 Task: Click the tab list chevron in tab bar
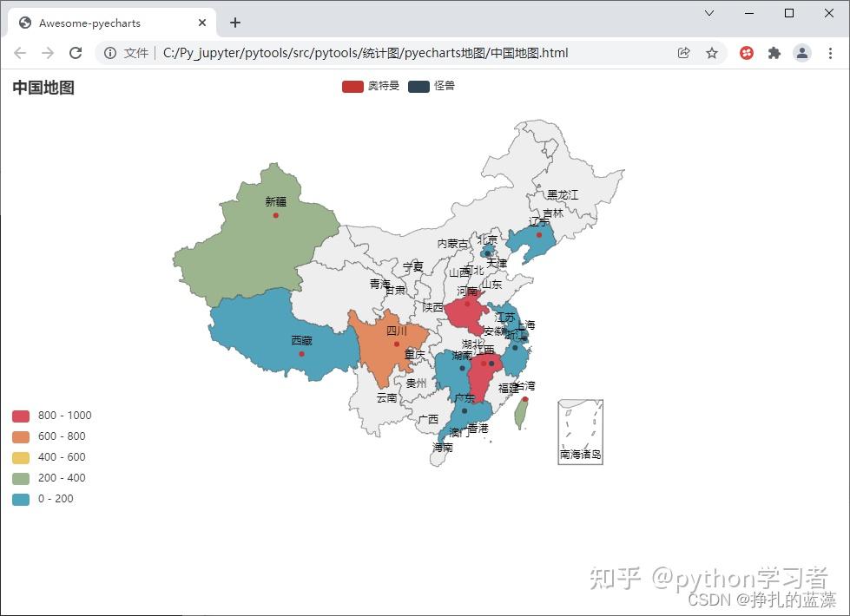point(708,13)
